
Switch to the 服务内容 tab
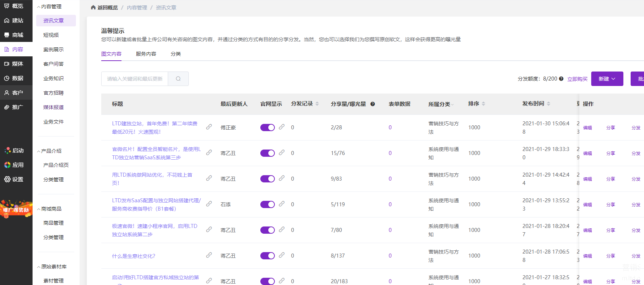pos(146,54)
